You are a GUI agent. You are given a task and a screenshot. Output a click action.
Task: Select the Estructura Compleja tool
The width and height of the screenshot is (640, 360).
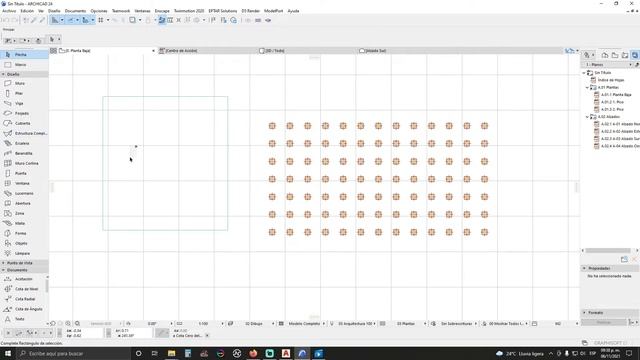pos(24,133)
